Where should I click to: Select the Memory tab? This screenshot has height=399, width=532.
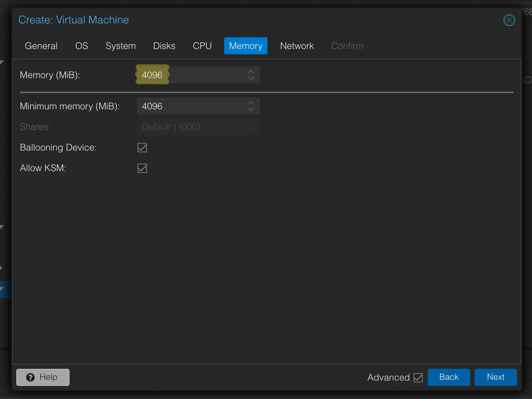coord(246,46)
